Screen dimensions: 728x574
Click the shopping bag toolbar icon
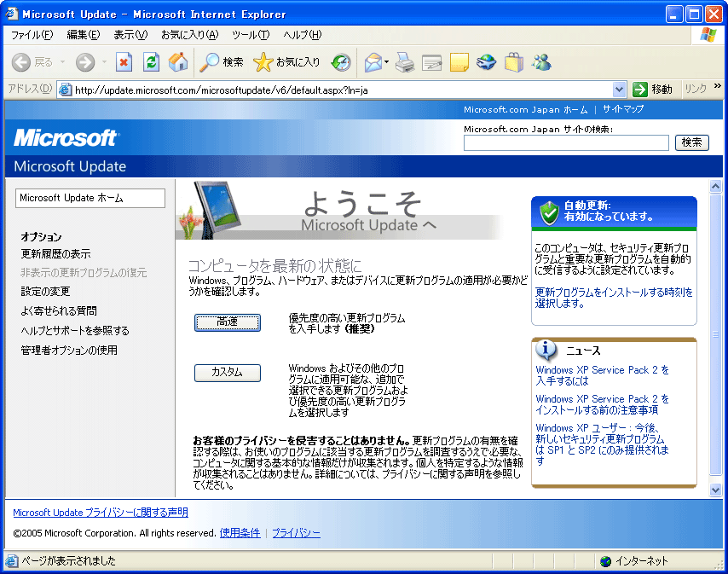(514, 62)
